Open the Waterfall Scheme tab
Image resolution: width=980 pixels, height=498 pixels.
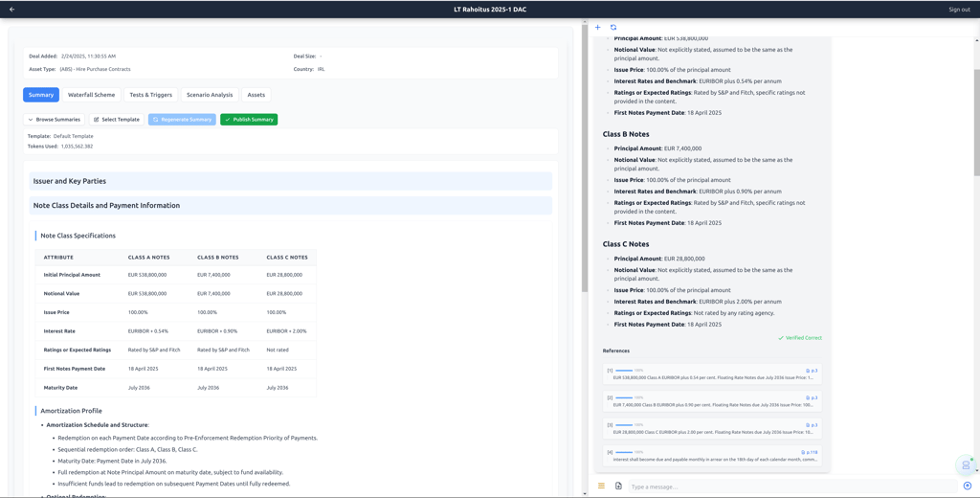click(92, 95)
